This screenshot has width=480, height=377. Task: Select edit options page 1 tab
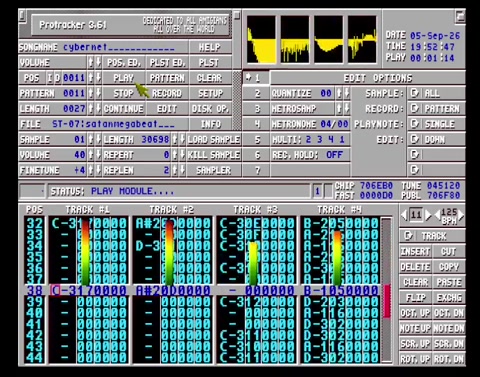(x=256, y=78)
